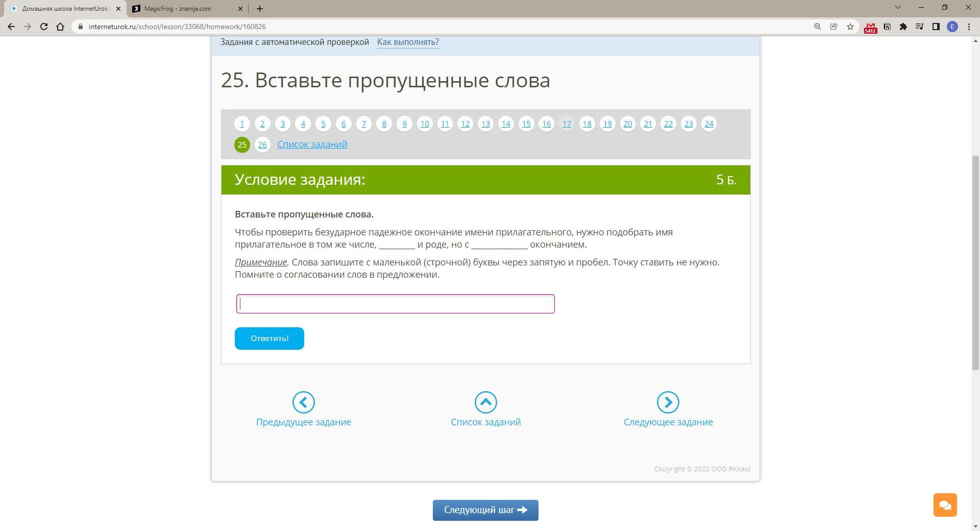
Task: Click the Список заданий link beside task 26
Action: tap(312, 144)
